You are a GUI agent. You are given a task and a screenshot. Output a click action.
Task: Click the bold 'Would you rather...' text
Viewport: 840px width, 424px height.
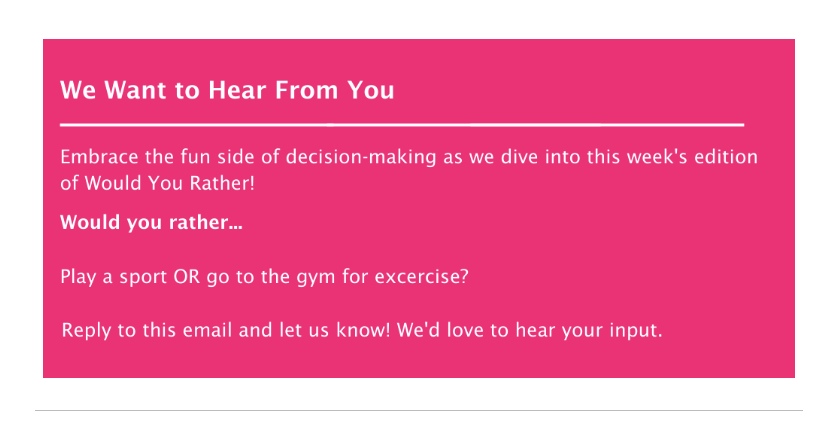pos(151,222)
